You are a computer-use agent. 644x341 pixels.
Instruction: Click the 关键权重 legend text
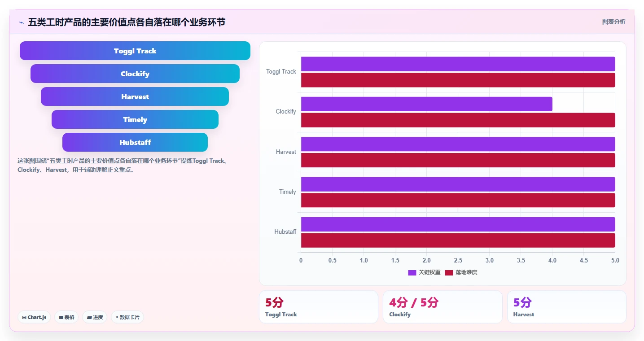pos(429,272)
